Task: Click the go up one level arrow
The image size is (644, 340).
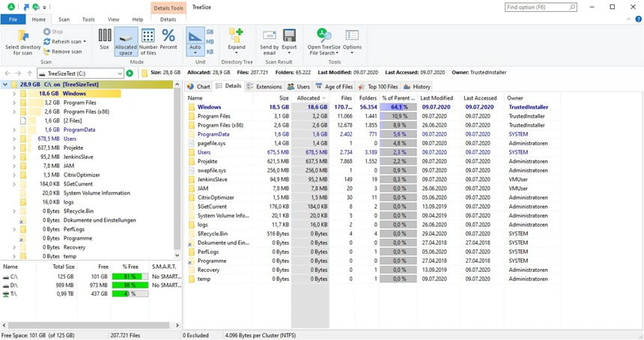Action: [x=29, y=73]
